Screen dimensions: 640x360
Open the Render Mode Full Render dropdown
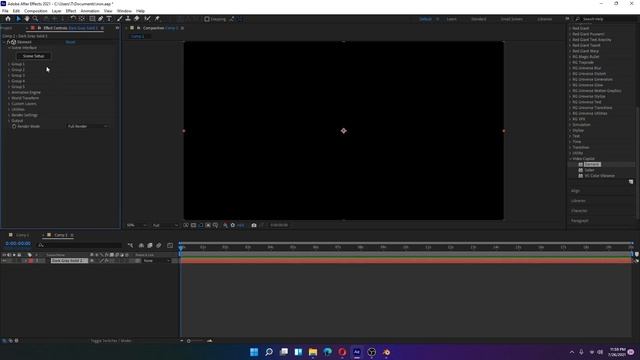[88, 127]
